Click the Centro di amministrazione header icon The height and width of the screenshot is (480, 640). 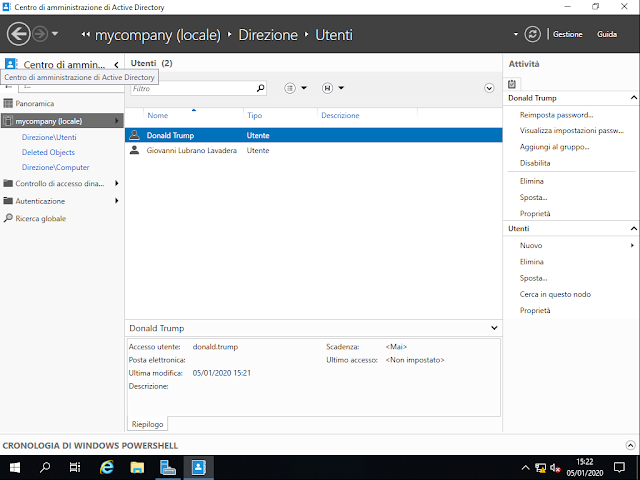(x=11, y=64)
